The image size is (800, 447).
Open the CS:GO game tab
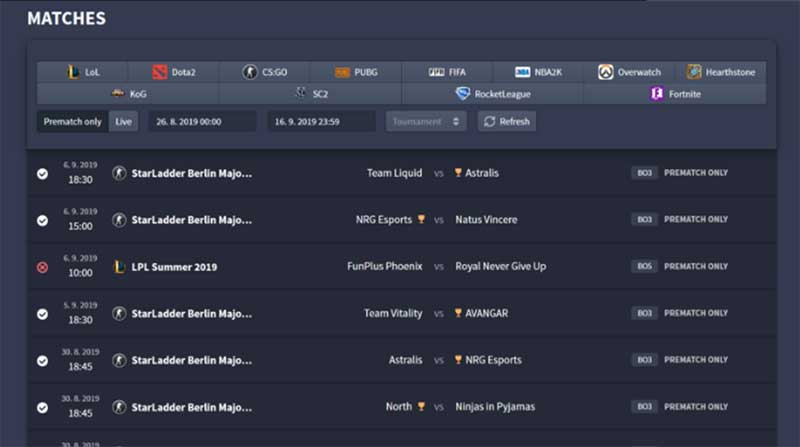[264, 72]
